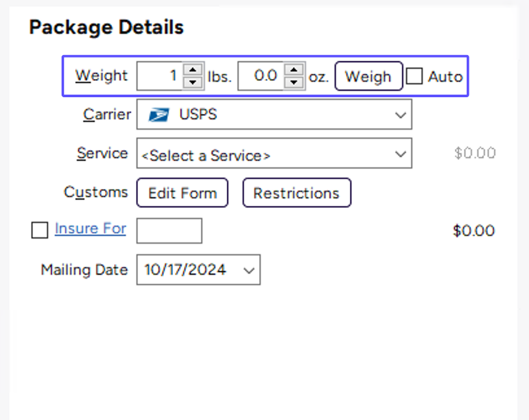Viewport: 529px width, 420px height.
Task: Click the Customs label
Action: [96, 192]
